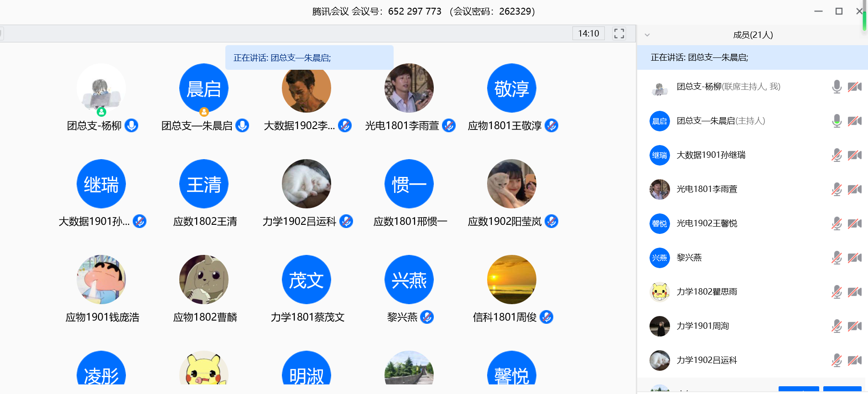Image resolution: width=868 pixels, height=394 pixels.
Task: Click the 14:10 meeting timer
Action: pos(588,33)
